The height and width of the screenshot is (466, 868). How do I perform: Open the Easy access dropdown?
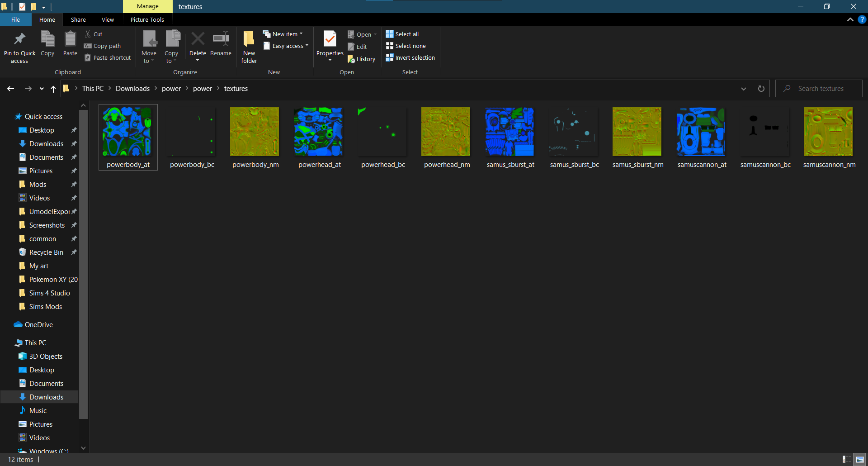tap(286, 46)
